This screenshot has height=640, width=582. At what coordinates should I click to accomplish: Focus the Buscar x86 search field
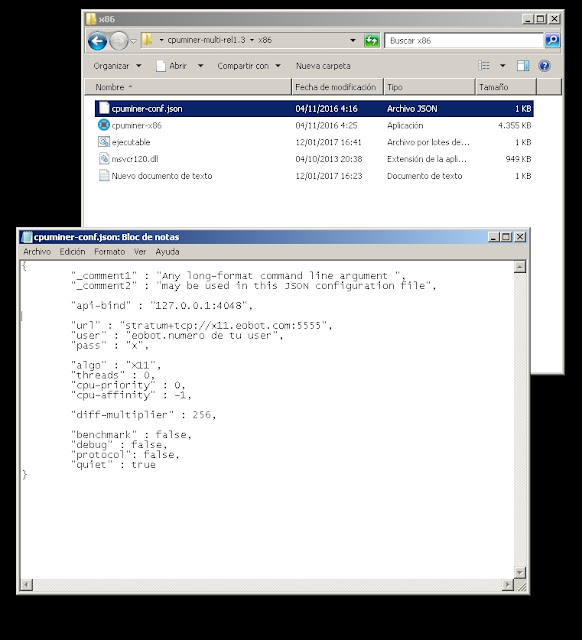[x=464, y=40]
